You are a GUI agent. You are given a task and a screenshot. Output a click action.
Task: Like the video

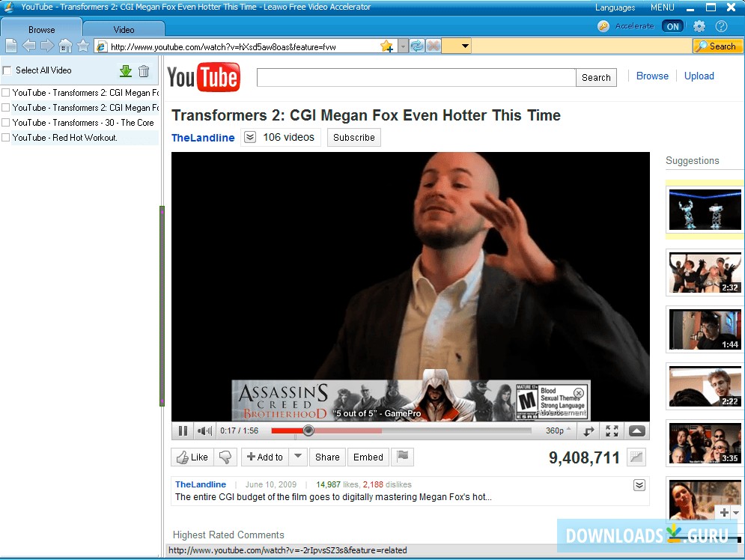[192, 457]
